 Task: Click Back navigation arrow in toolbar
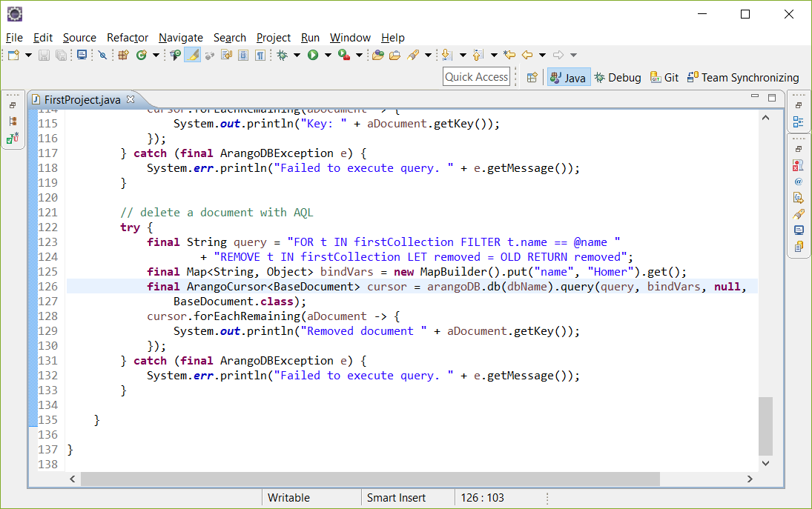[x=527, y=55]
